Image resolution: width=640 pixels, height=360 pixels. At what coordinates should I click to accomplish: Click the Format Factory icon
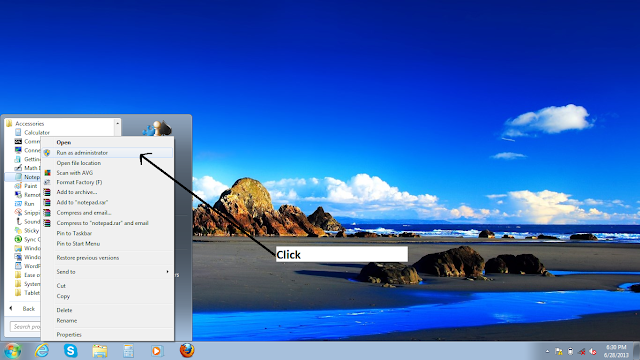pos(47,182)
